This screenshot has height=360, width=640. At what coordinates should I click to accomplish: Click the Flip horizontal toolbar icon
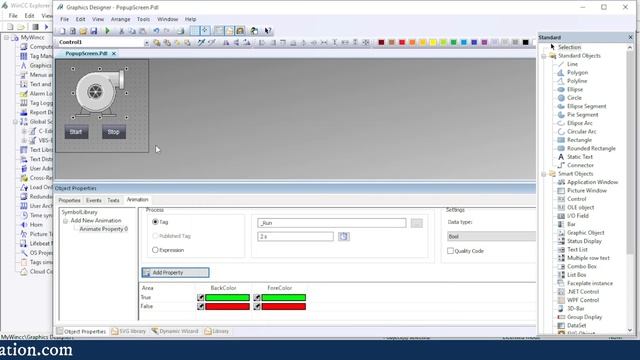226,42
